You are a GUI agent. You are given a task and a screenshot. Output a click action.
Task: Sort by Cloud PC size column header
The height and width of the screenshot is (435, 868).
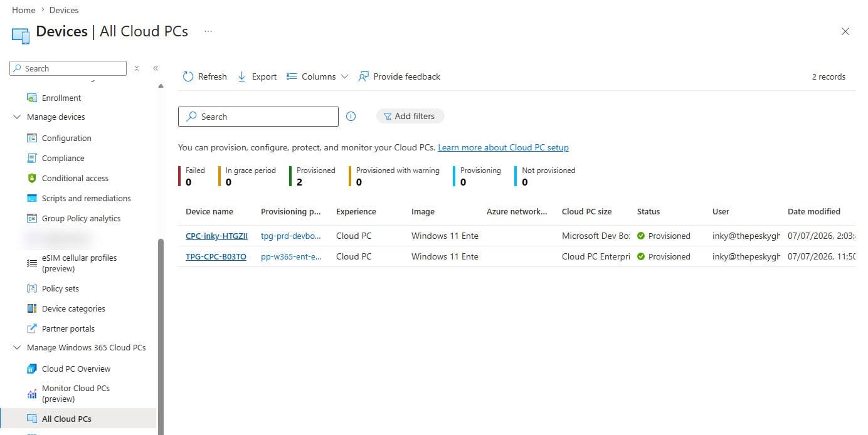point(587,211)
